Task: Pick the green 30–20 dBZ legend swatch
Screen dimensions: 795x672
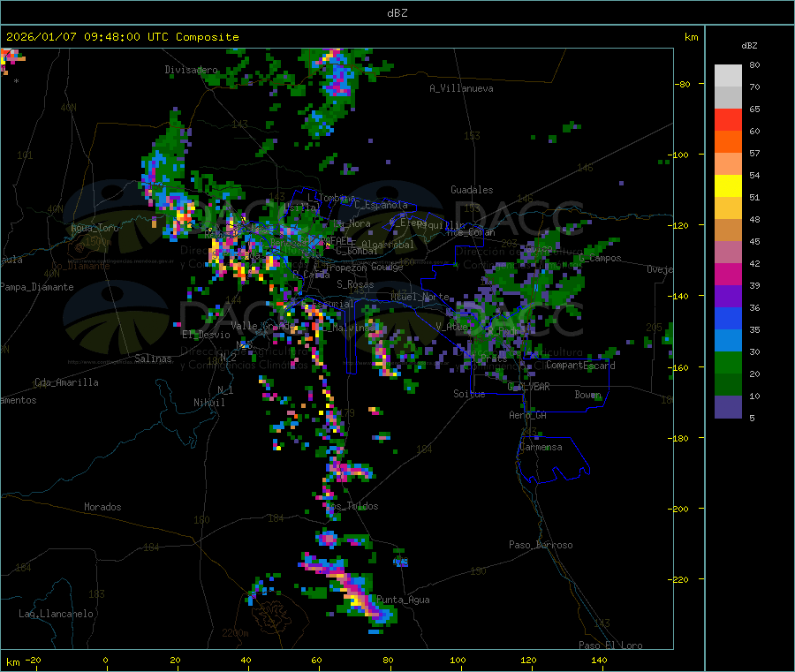Action: (x=728, y=362)
